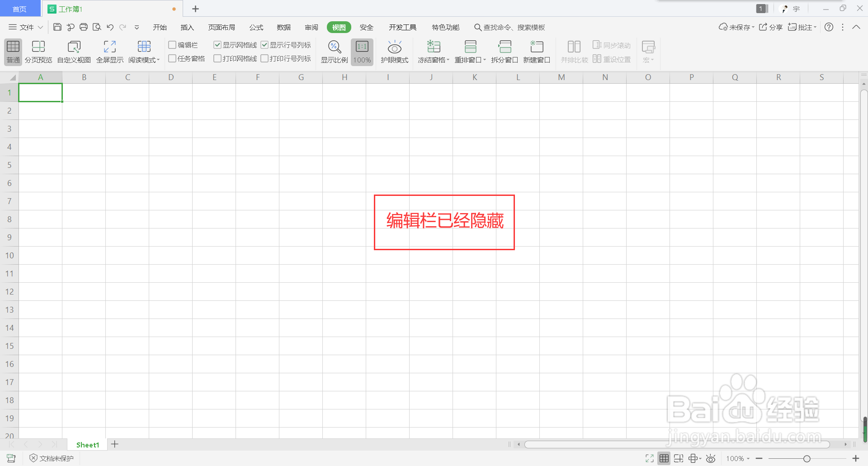The image size is (868, 466).
Task: Expand Freeze Panes (冻结窗格) dropdown arrow
Action: tap(448, 60)
